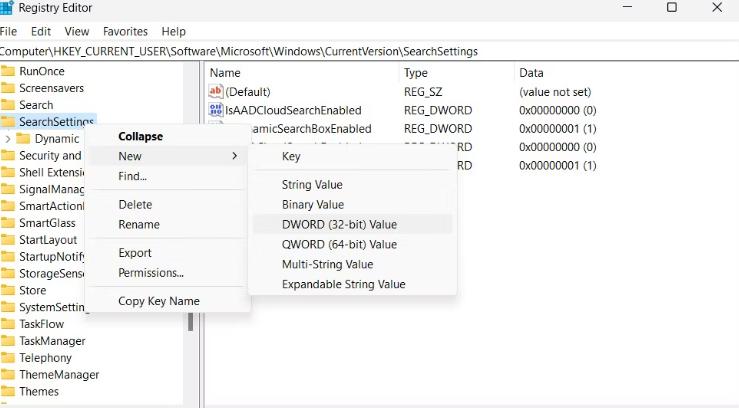The height and width of the screenshot is (408, 739).
Task: Open the Edit menu
Action: click(41, 32)
